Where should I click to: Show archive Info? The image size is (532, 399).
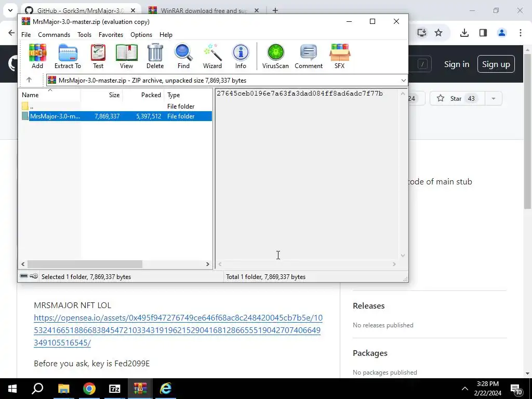[x=241, y=56]
